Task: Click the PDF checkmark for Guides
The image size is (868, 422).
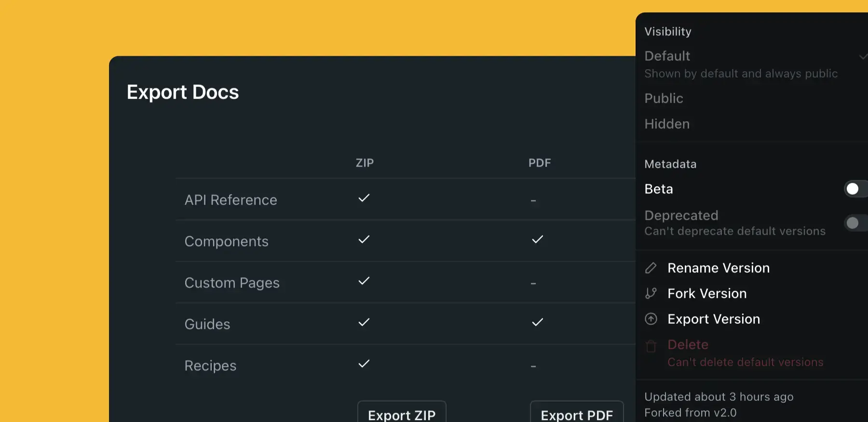Action: pyautogui.click(x=537, y=322)
